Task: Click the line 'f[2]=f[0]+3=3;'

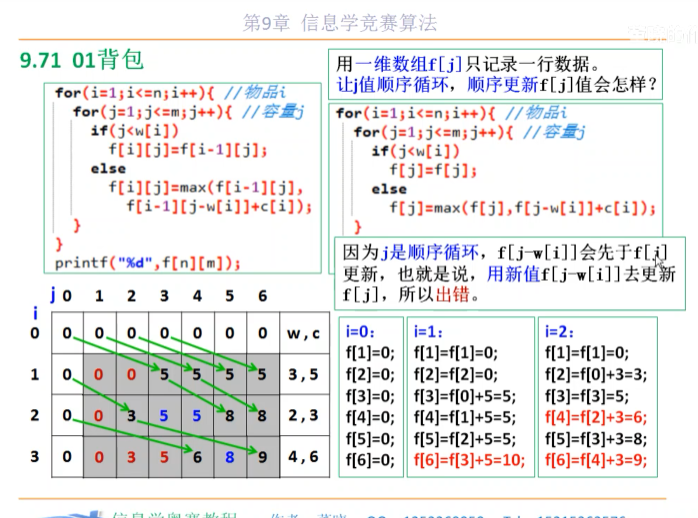Action: (596, 375)
